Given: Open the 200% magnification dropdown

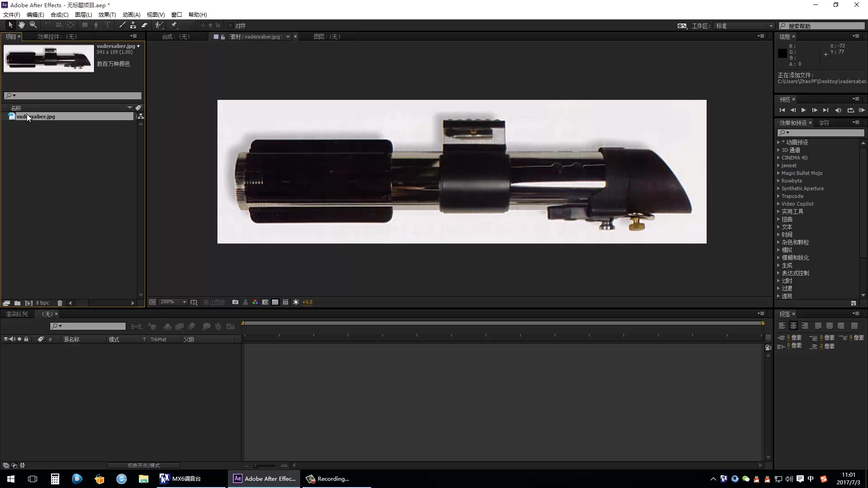Looking at the screenshot, I should coord(184,302).
